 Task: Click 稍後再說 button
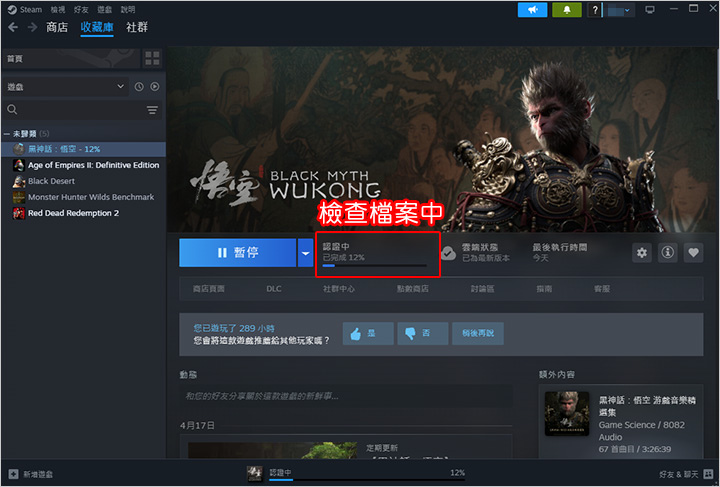[x=478, y=333]
